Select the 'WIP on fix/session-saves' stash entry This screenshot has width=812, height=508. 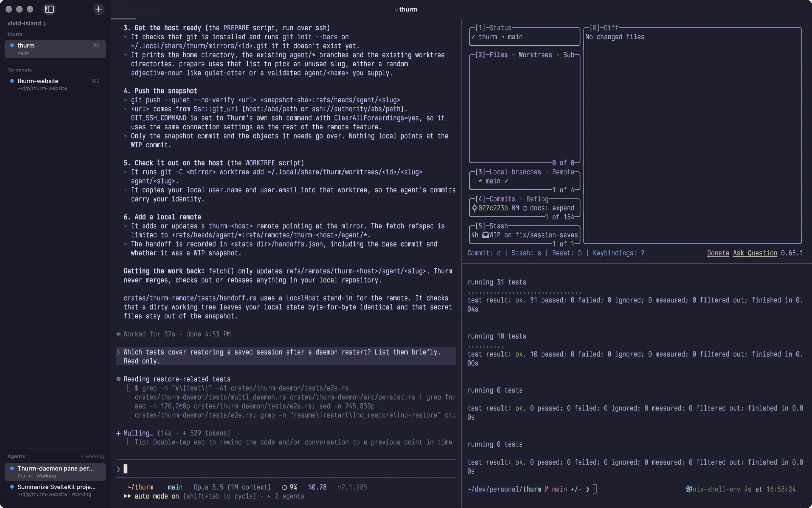[524, 235]
